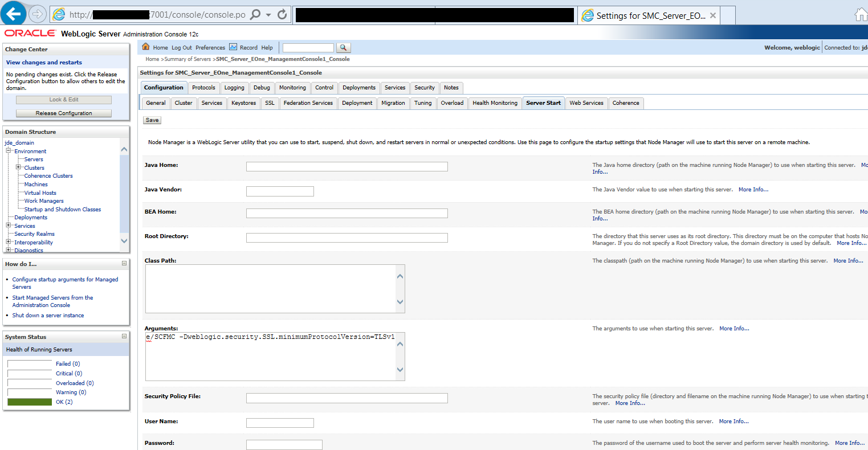Expand the Services tree node

tap(9, 226)
